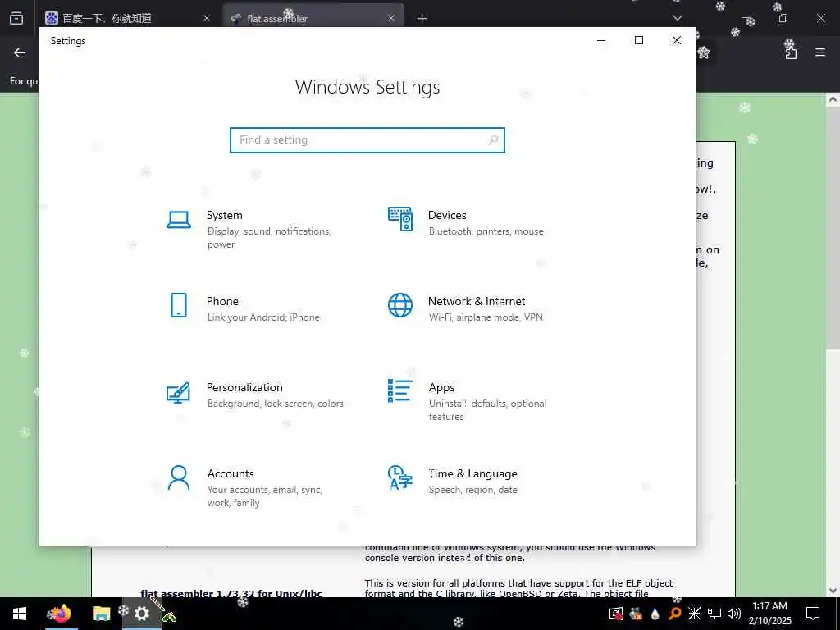Open System settings category
This screenshot has height=630, width=840.
click(x=257, y=230)
